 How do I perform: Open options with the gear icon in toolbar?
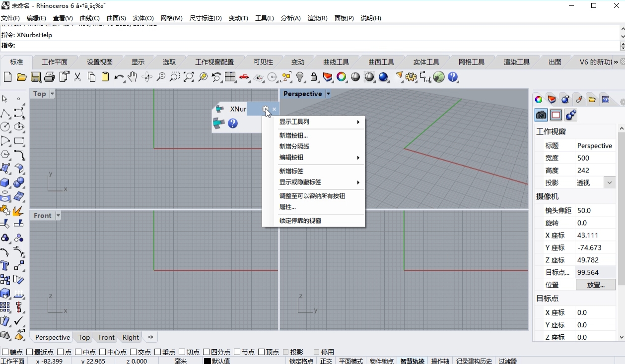tap(411, 77)
